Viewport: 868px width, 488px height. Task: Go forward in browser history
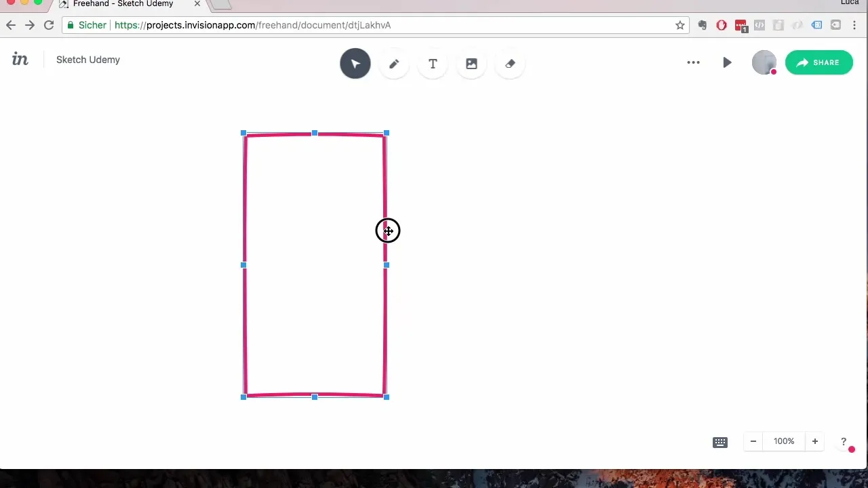pos(30,25)
